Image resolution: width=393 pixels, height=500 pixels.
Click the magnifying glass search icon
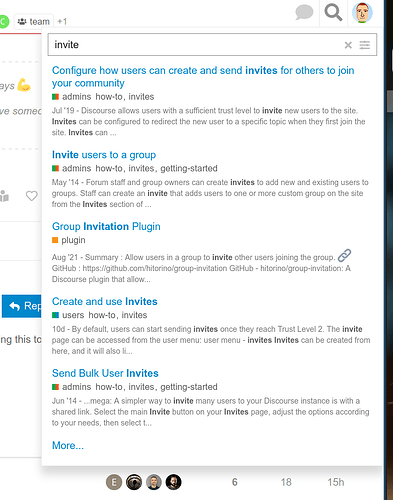[333, 13]
